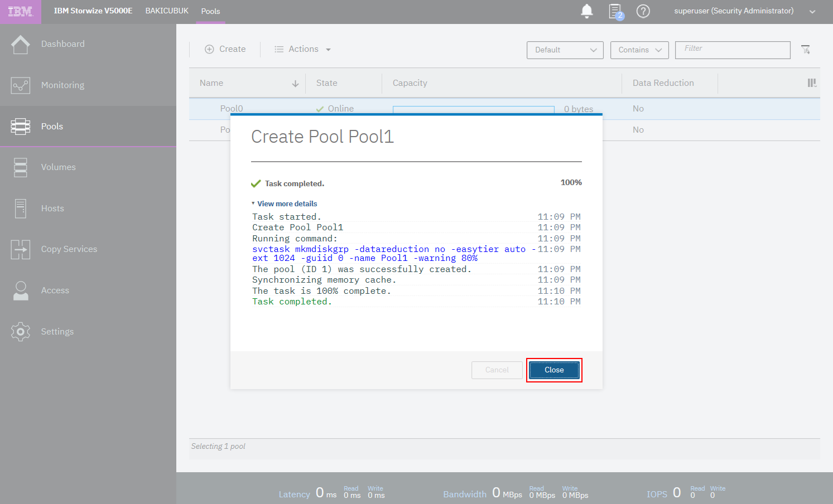Click the Data Reduction column header
The image size is (833, 504).
[x=663, y=83]
